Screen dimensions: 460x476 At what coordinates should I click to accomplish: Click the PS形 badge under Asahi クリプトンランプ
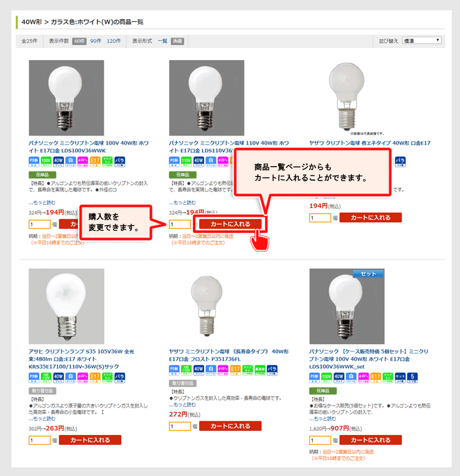click(x=34, y=378)
